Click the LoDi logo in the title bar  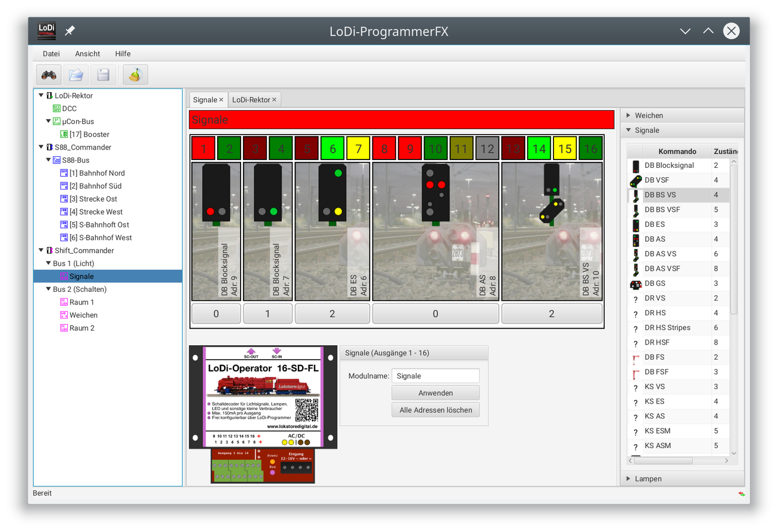[x=47, y=31]
